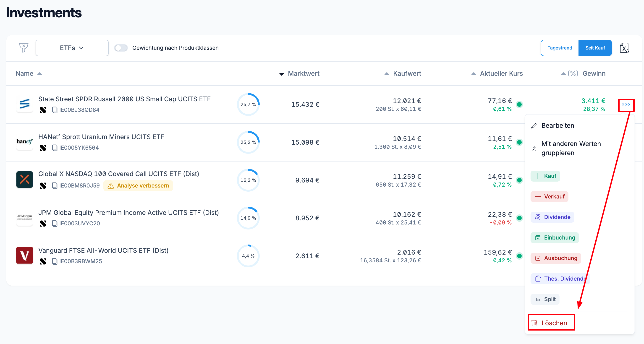Export the table with the Excel icon
This screenshot has width=644, height=344.
pyautogui.click(x=624, y=48)
